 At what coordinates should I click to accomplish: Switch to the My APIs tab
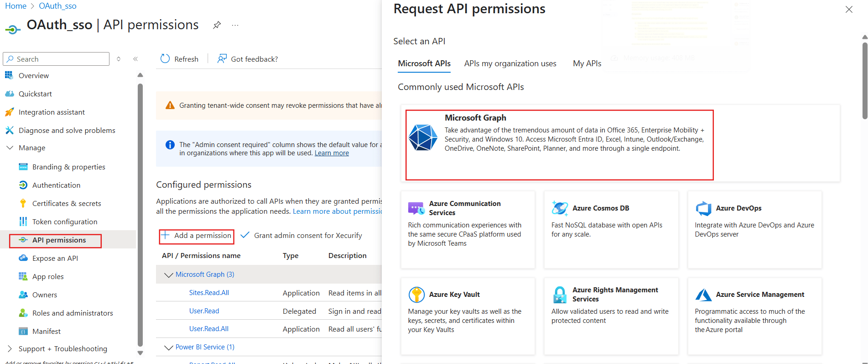point(587,63)
